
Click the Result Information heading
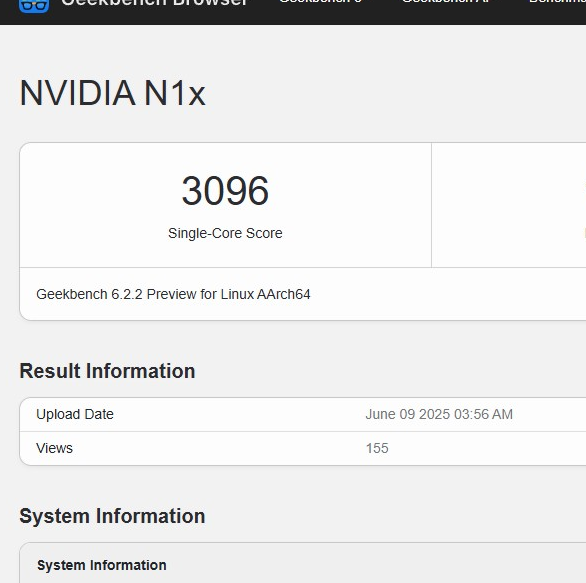[x=107, y=371]
